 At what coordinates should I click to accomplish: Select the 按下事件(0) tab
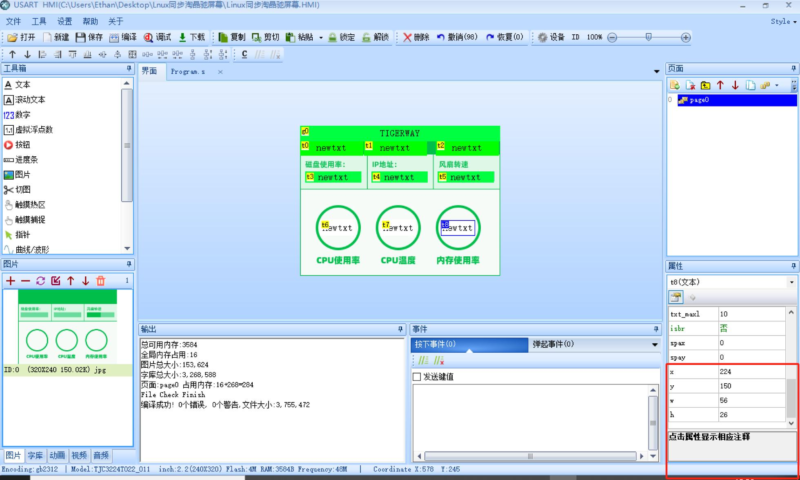[469, 345]
